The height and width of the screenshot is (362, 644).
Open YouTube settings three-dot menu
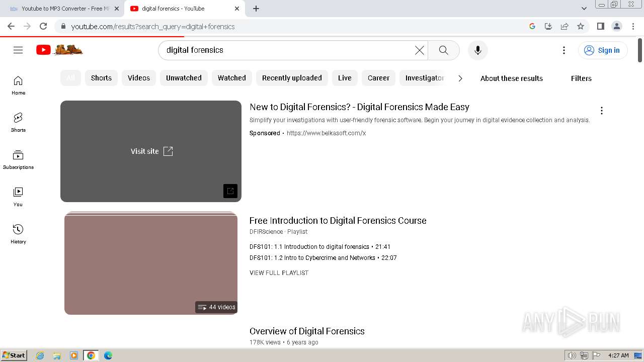(x=564, y=50)
